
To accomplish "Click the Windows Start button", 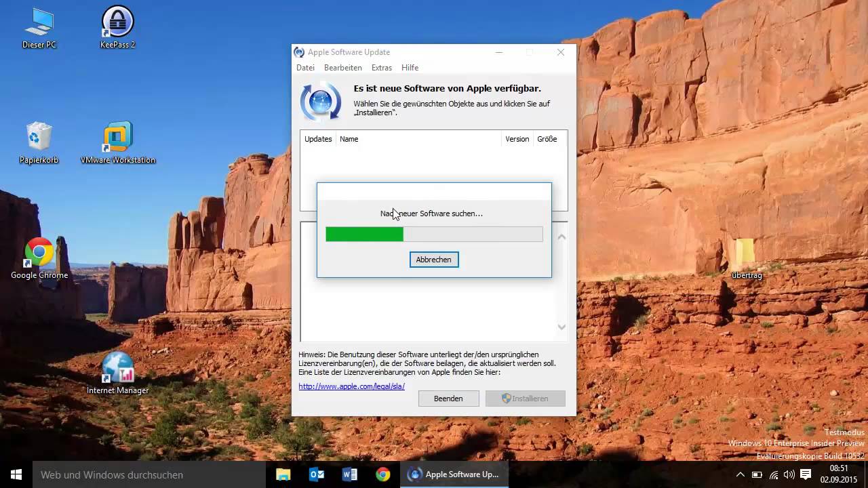I will pos(16,474).
